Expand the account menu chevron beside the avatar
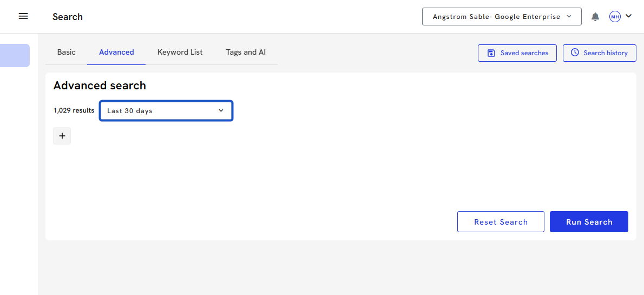 coord(628,16)
